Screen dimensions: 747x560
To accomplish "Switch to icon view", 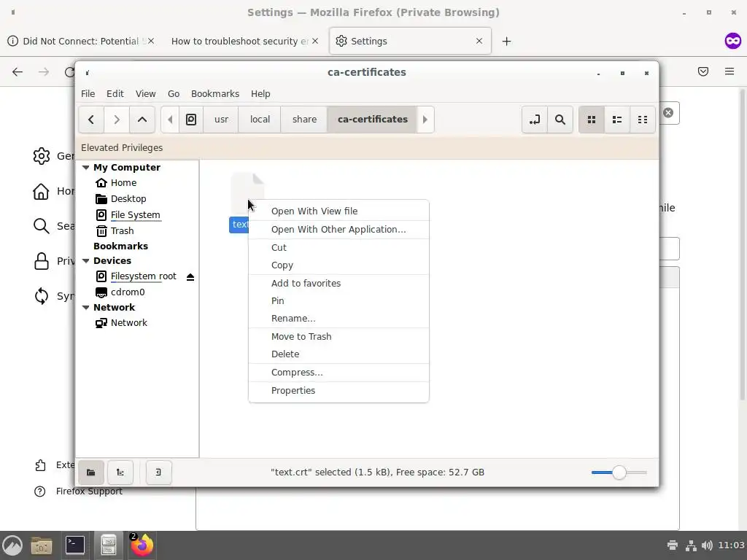I will 592,120.
